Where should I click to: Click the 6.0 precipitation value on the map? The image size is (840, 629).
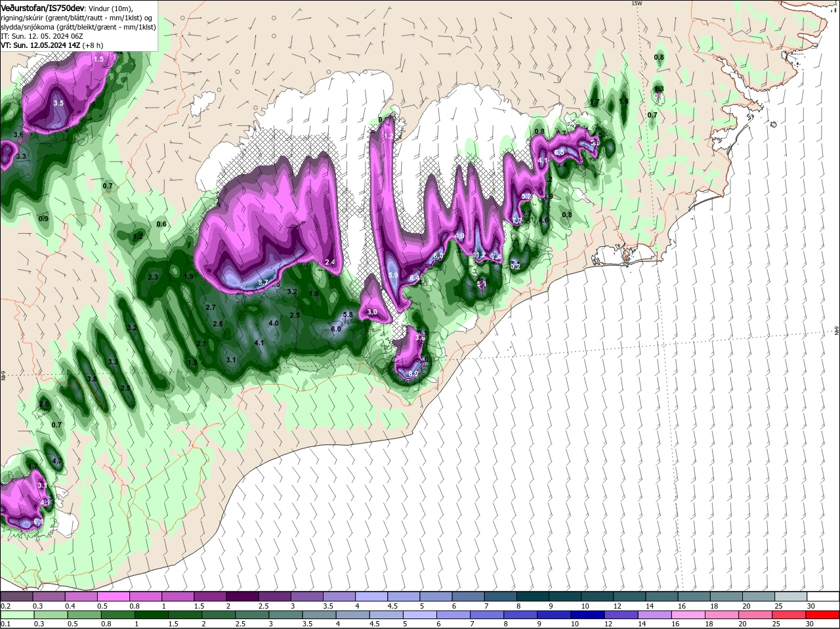tap(336, 329)
